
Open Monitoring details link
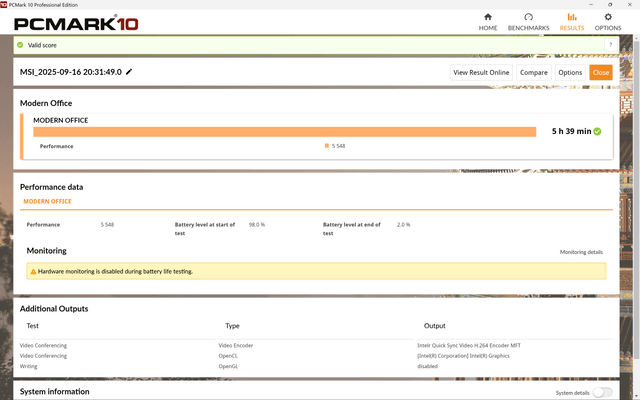581,252
